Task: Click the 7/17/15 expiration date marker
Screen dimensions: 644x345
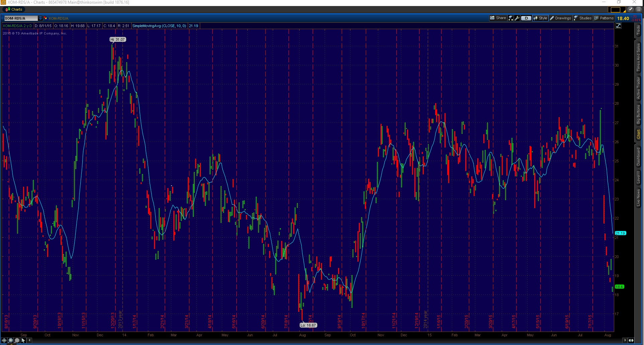Action: pos(590,321)
